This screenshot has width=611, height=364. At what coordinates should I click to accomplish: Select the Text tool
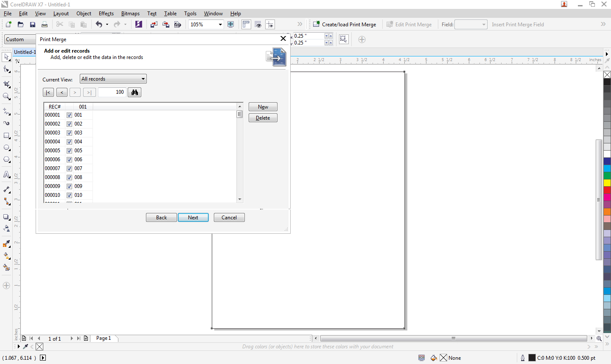pos(6,174)
